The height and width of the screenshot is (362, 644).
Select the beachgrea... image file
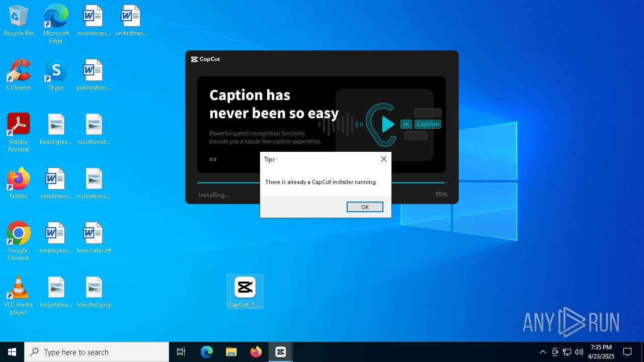[x=56, y=130]
